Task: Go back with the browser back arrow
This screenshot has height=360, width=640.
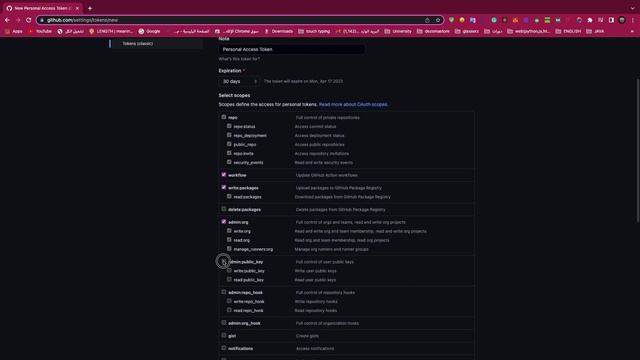Action: coord(7,20)
